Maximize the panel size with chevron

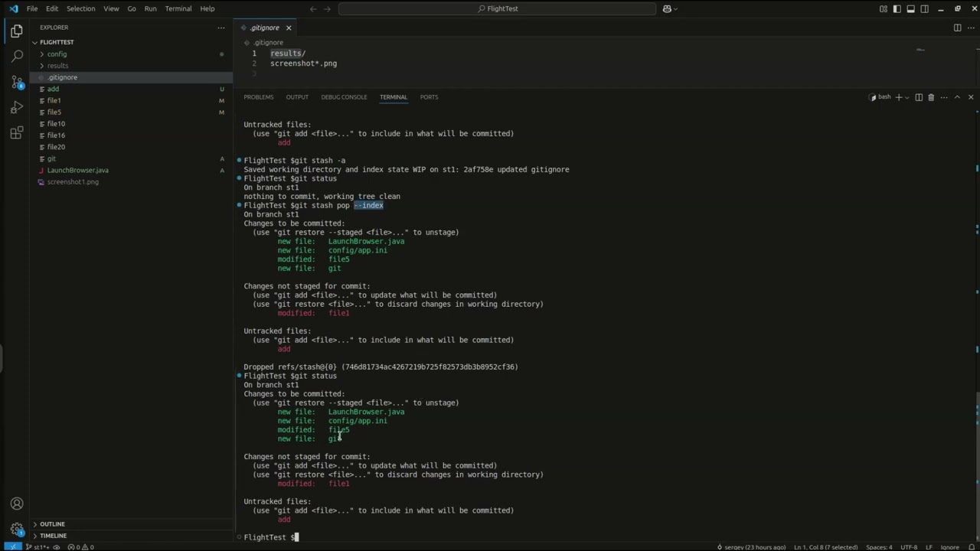957,97
